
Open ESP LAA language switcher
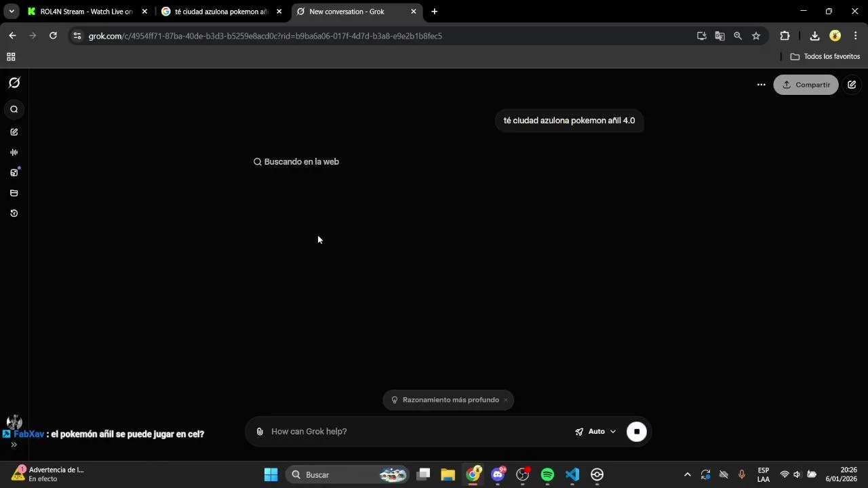tap(764, 474)
